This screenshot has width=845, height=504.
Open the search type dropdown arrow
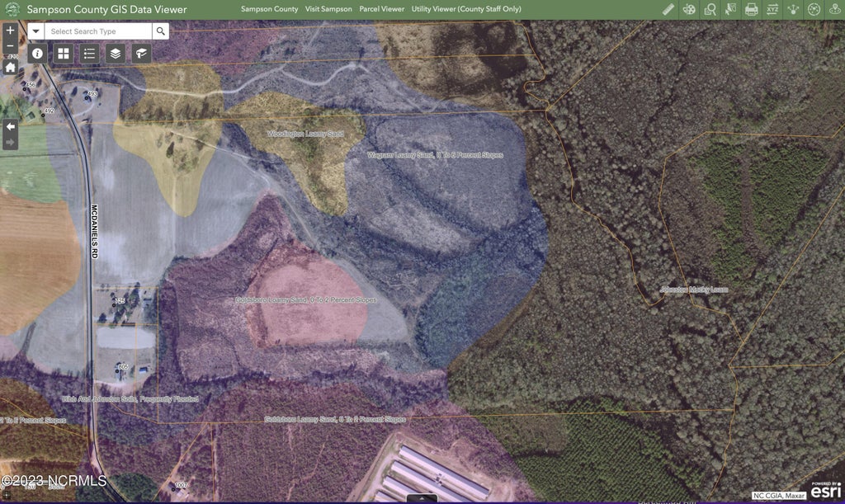coord(36,31)
